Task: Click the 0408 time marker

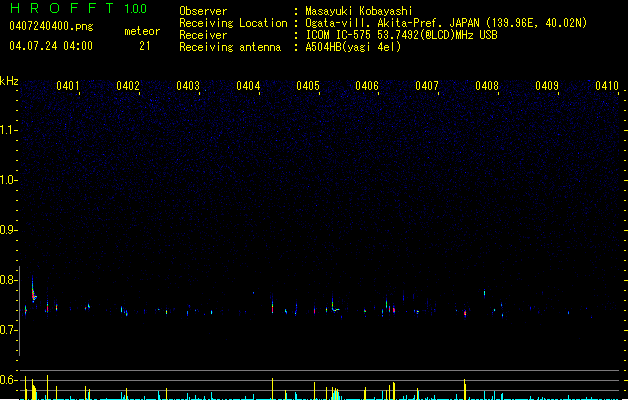Action: tap(487, 86)
